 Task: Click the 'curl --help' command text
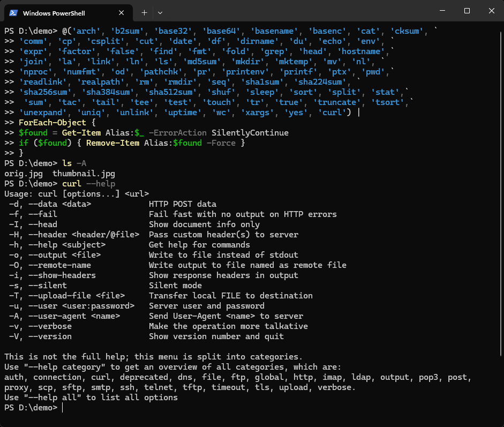tap(89, 184)
